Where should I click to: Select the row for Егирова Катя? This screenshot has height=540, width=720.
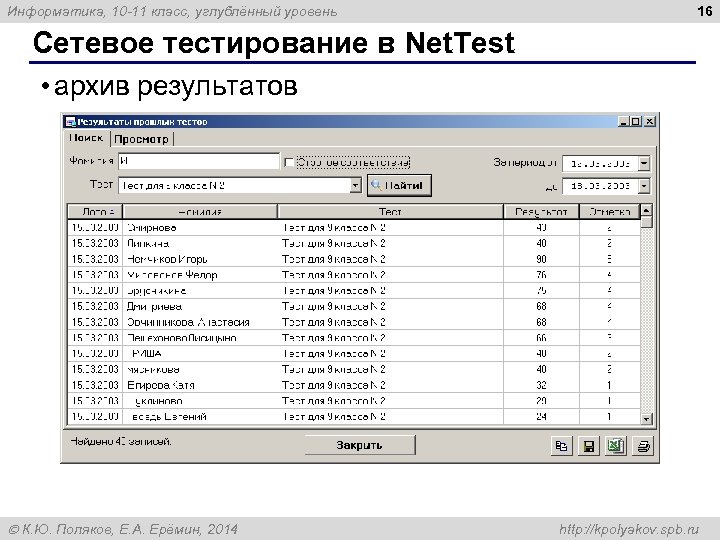354,385
